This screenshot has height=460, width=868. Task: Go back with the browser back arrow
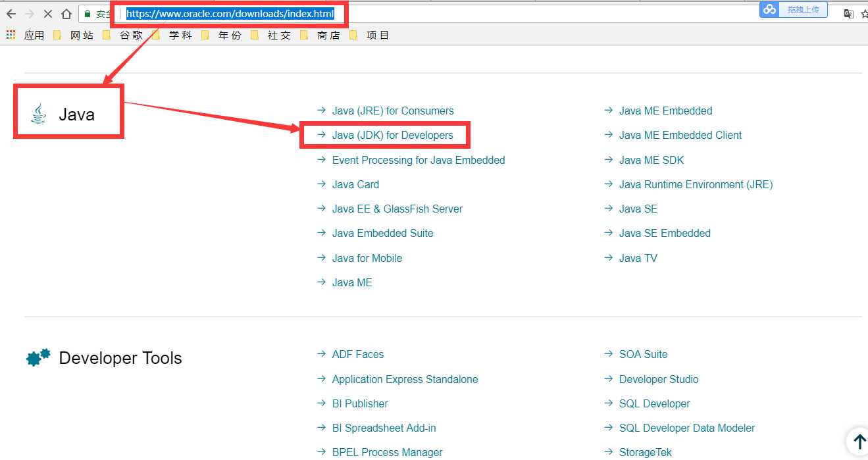click(11, 14)
